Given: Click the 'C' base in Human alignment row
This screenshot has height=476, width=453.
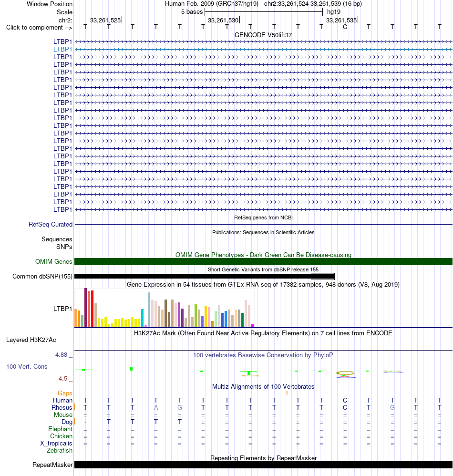Looking at the screenshot, I should 345,401.
